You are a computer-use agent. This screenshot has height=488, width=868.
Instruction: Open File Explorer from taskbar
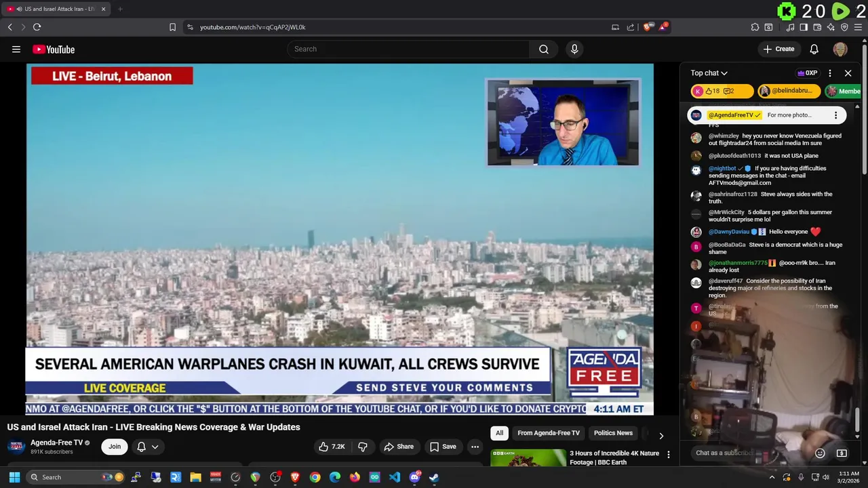coord(196,477)
